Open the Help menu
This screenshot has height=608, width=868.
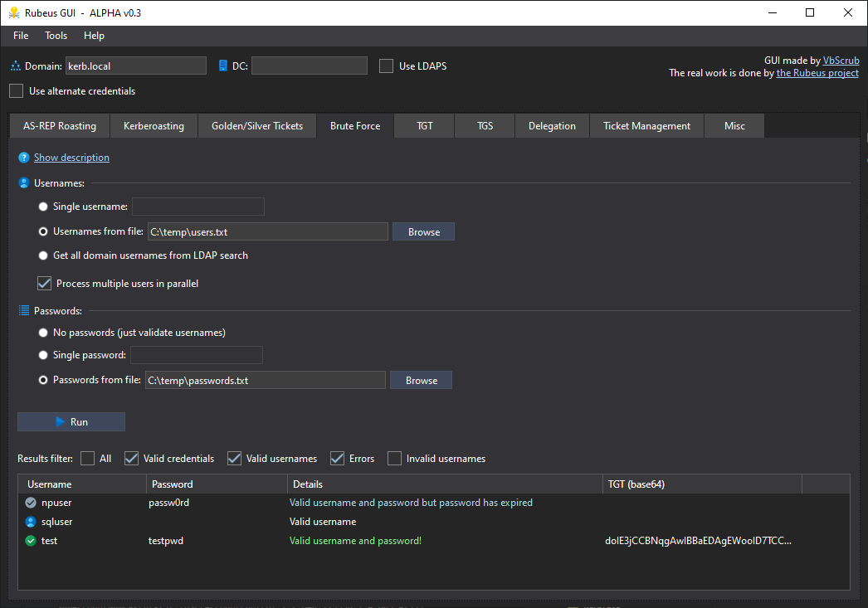pyautogui.click(x=94, y=36)
